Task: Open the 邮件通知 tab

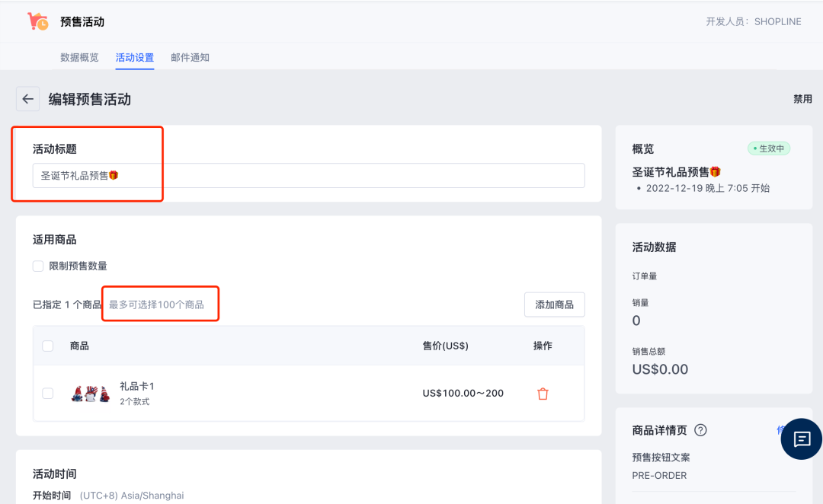Action: [x=190, y=57]
